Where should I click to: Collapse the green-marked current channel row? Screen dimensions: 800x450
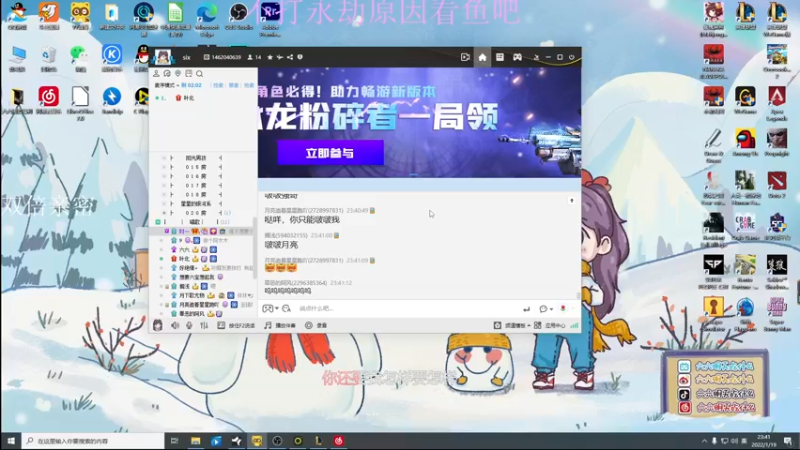coord(158,222)
